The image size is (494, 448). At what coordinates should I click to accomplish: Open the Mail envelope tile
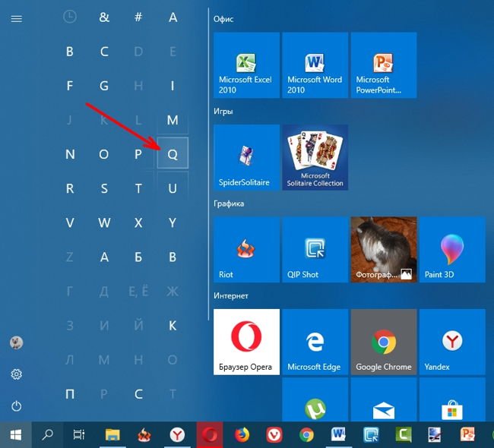(x=384, y=399)
